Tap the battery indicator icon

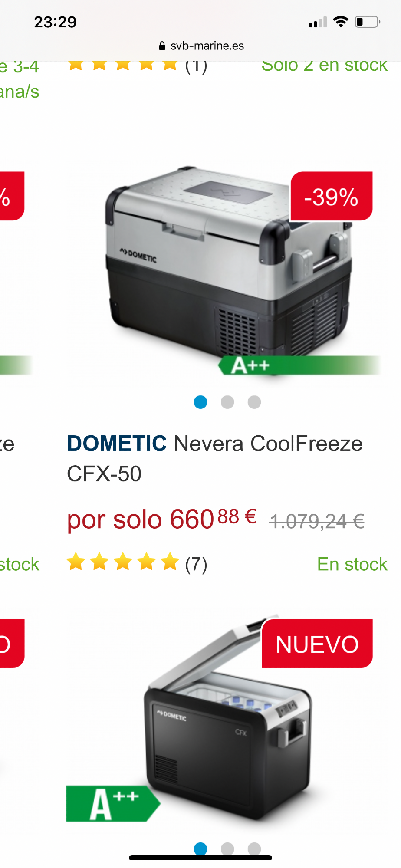[x=368, y=22]
